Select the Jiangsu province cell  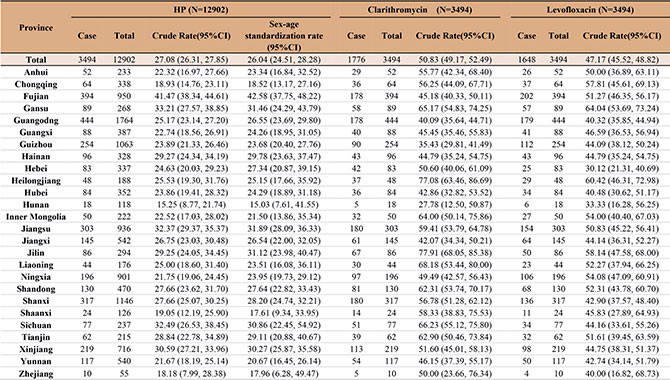click(36, 229)
